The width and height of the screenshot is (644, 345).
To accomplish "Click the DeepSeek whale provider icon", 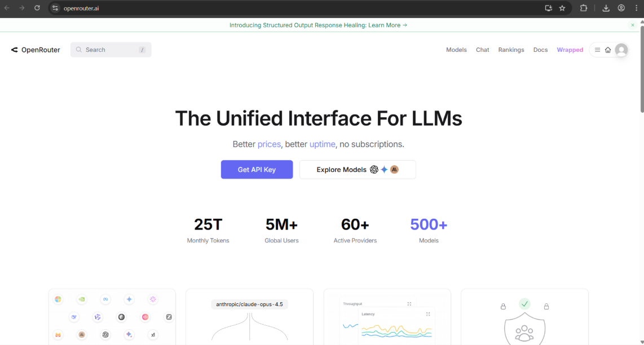I will 74,317.
